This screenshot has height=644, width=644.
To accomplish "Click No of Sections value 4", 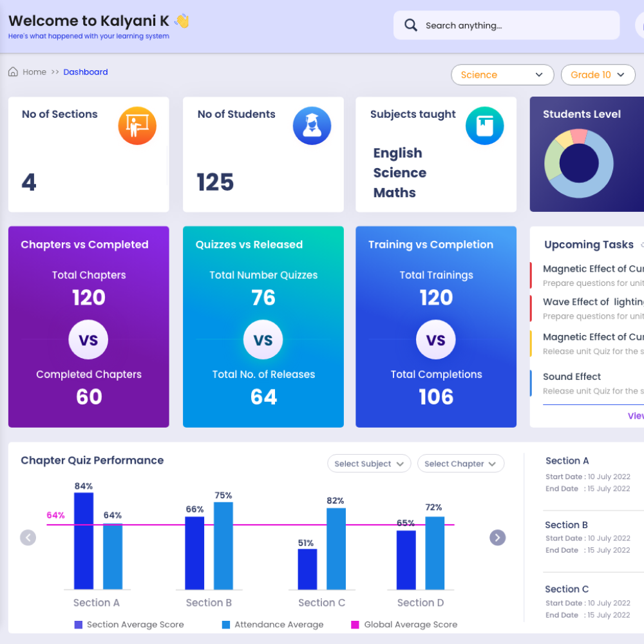I will [29, 182].
